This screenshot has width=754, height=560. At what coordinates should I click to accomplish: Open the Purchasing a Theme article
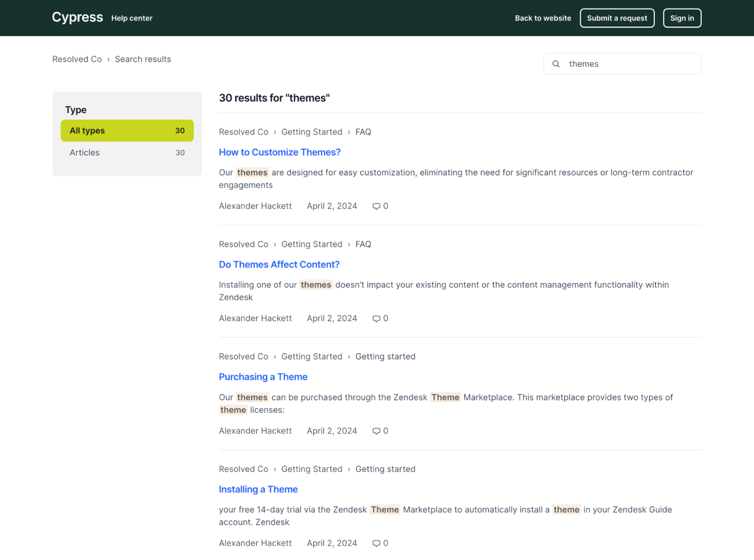point(263,377)
